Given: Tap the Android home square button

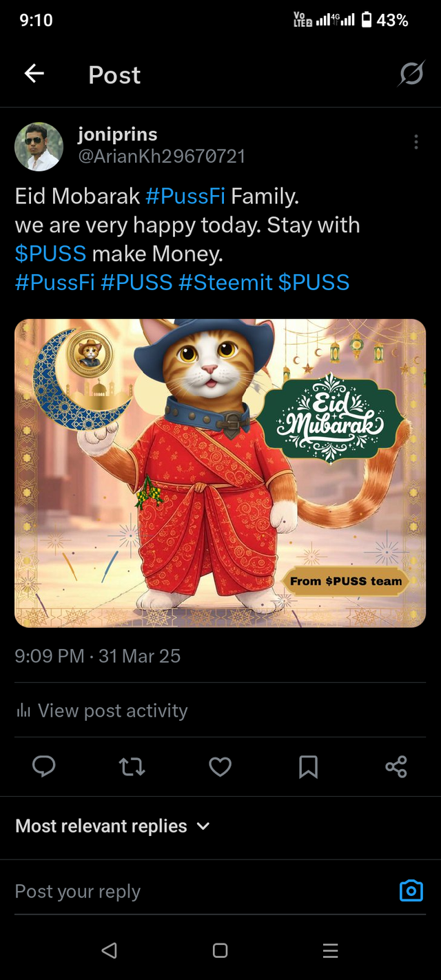Looking at the screenshot, I should [x=220, y=950].
